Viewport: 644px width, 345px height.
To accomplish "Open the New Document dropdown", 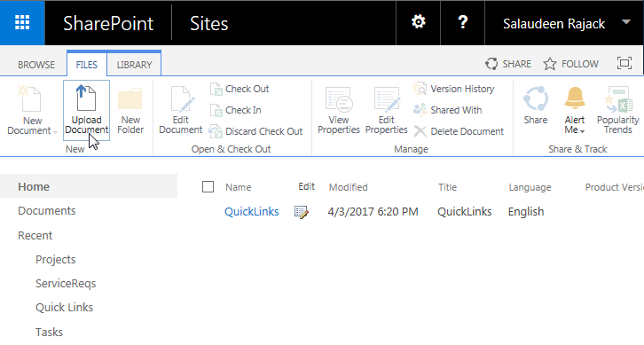I will coord(32,111).
